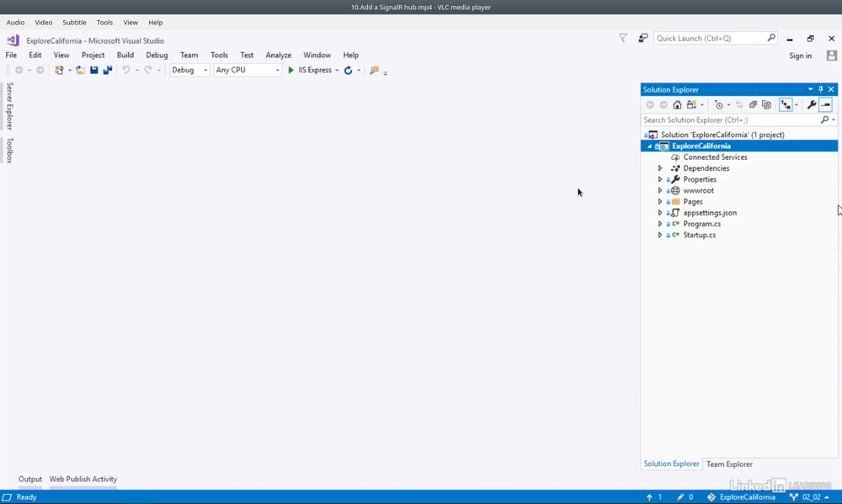Open the Project menu in Visual Studio
Screen dimensions: 842x504
93,55
